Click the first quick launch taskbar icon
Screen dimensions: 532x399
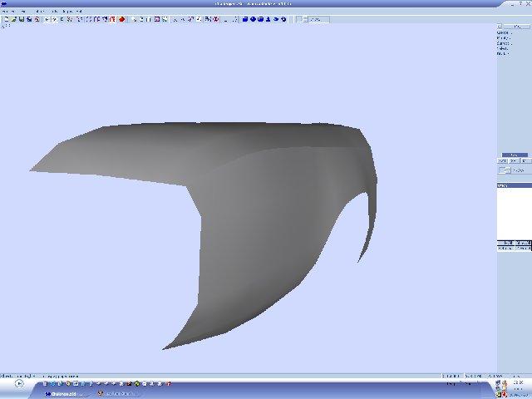click(44, 383)
